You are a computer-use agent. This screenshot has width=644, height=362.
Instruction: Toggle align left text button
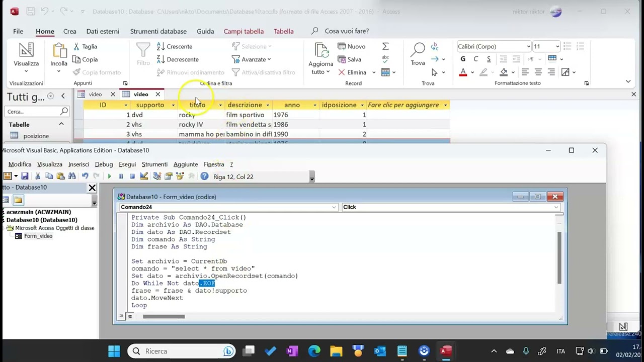pyautogui.click(x=525, y=72)
